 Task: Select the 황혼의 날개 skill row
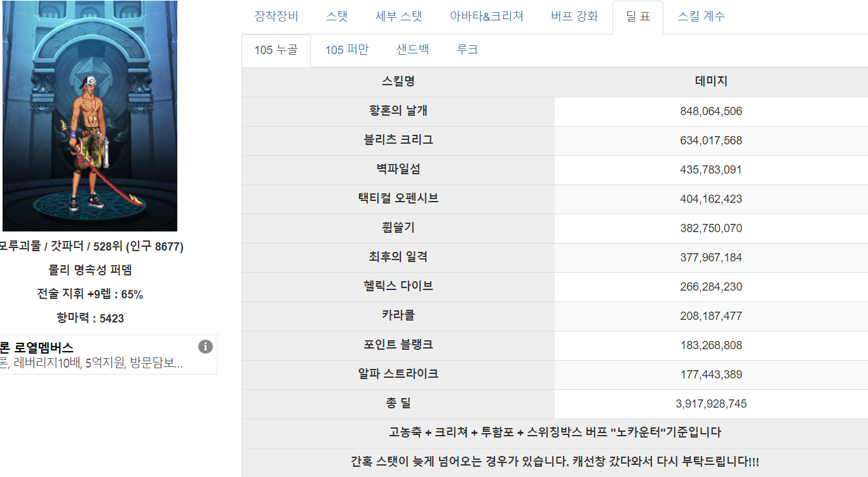398,111
